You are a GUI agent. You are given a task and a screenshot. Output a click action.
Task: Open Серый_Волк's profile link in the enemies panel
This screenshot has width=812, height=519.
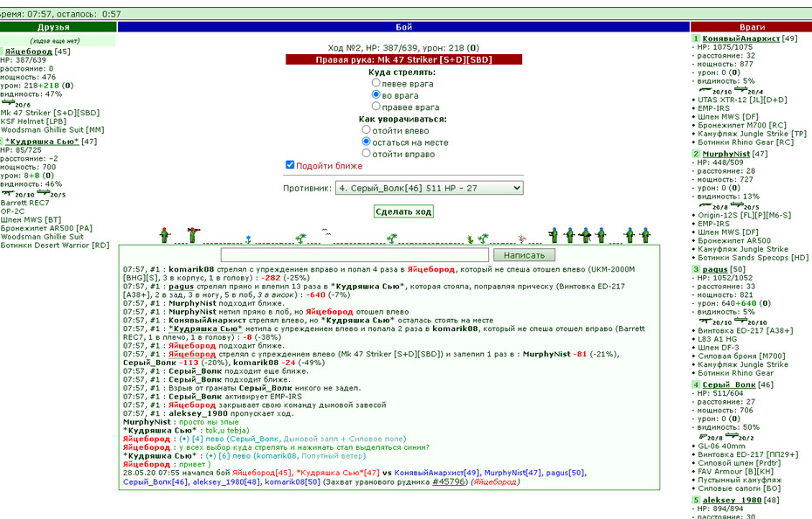click(729, 384)
